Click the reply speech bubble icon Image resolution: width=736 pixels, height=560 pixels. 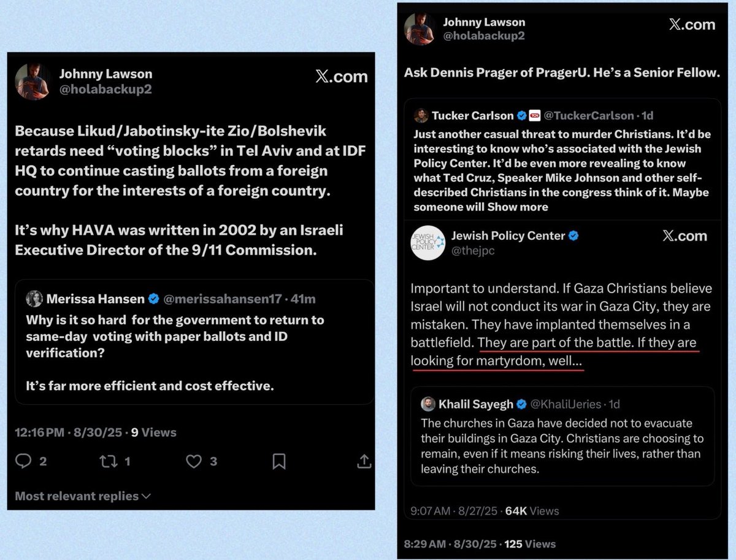[25, 461]
